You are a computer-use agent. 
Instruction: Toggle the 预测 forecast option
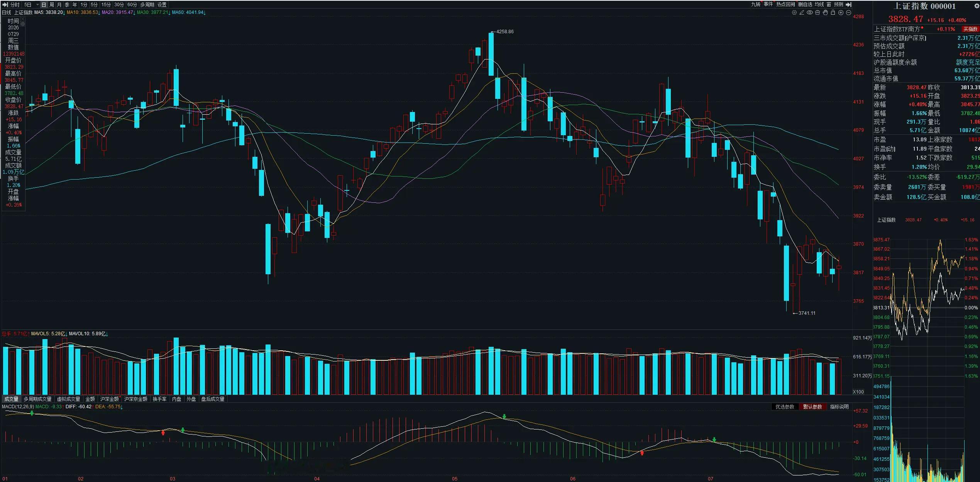[x=838, y=5]
